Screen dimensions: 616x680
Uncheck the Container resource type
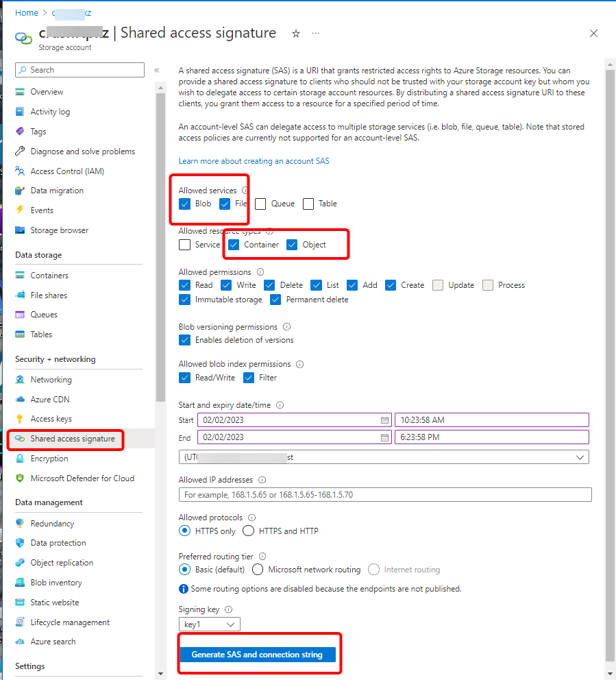coord(234,245)
